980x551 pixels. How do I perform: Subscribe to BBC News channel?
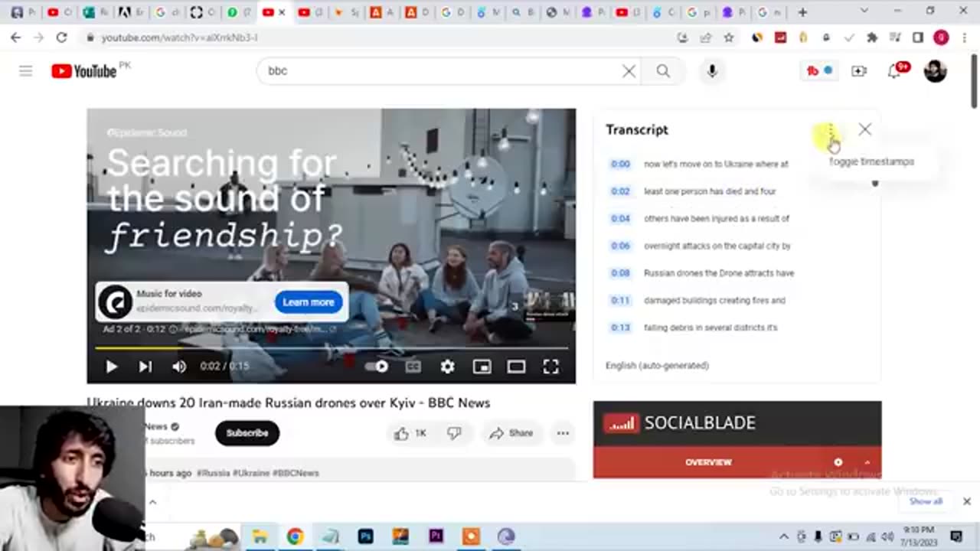coord(247,433)
